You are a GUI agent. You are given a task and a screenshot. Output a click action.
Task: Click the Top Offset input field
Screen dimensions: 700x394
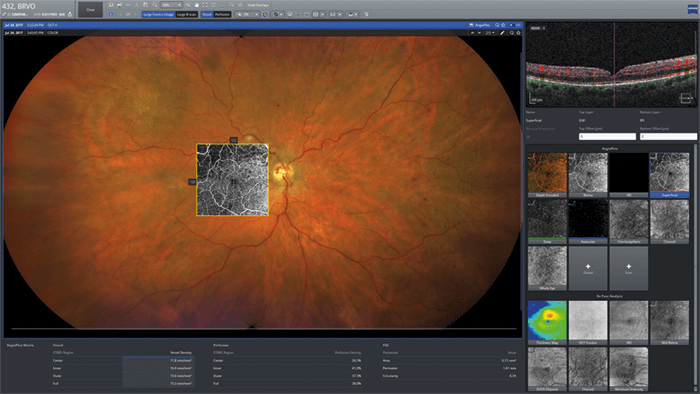[x=607, y=137]
